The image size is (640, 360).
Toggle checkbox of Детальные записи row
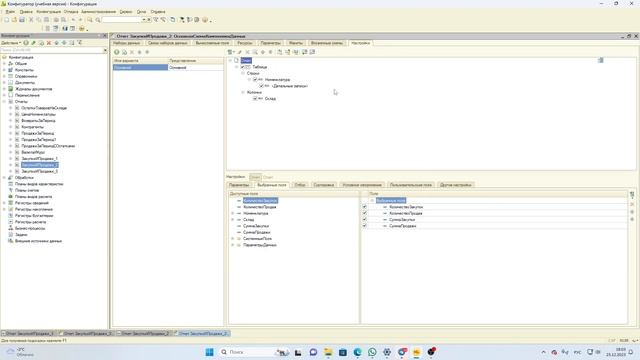262,86
